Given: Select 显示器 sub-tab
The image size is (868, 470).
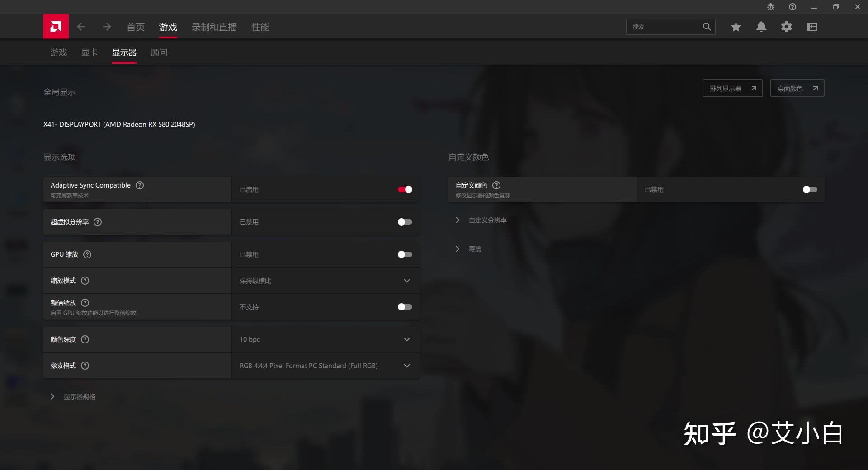Looking at the screenshot, I should click(124, 52).
